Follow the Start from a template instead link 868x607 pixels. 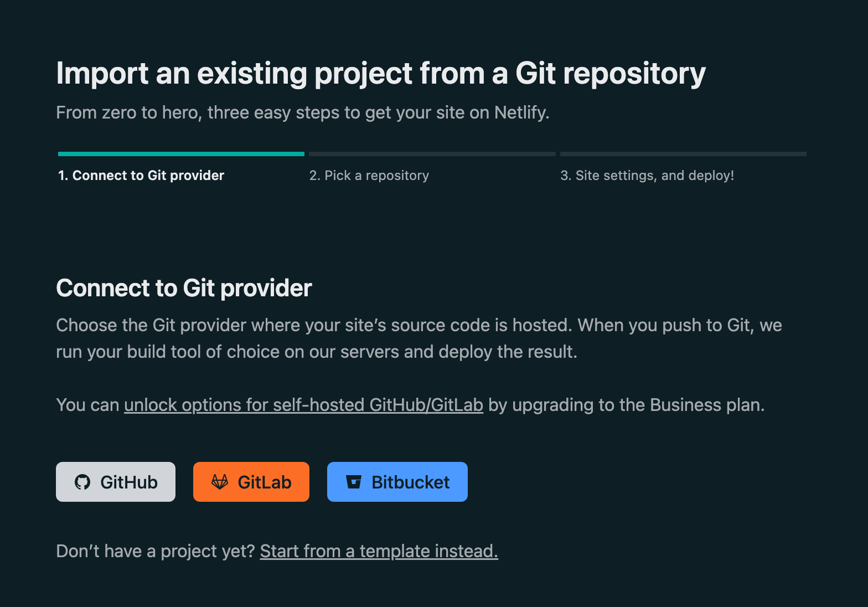click(379, 551)
